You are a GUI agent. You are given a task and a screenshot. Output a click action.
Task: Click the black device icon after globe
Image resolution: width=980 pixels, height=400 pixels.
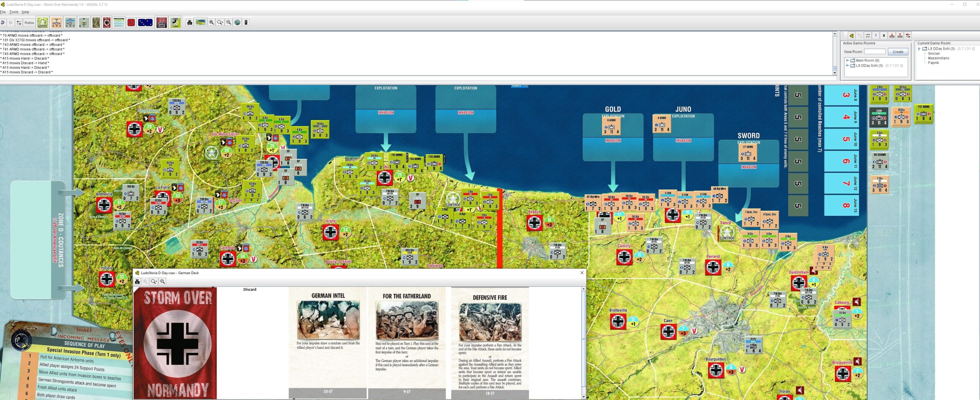coord(246,23)
